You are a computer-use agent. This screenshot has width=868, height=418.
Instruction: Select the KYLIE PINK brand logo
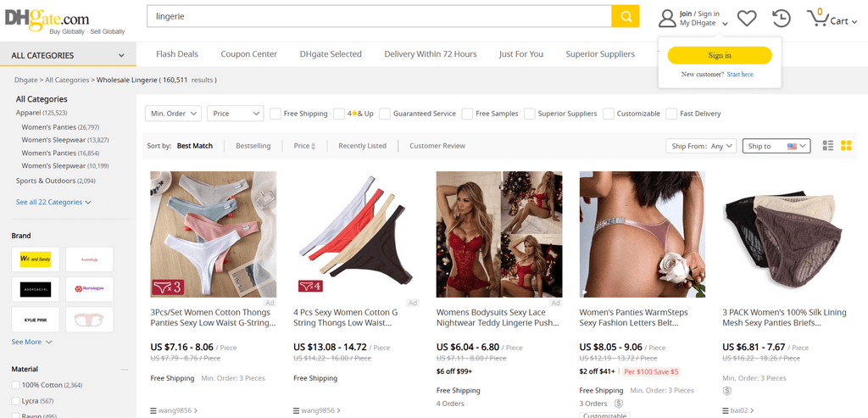pos(36,320)
